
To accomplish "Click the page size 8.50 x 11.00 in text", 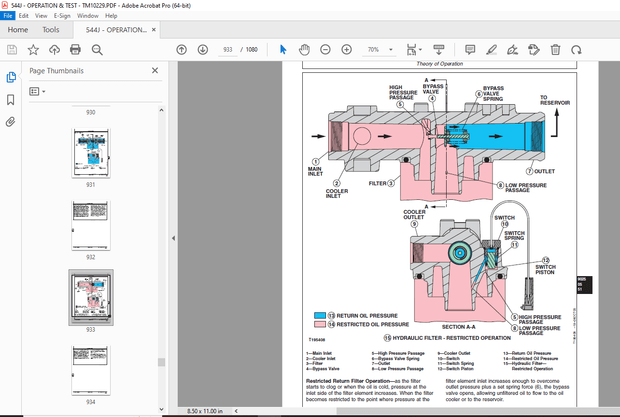I will click(x=205, y=411).
